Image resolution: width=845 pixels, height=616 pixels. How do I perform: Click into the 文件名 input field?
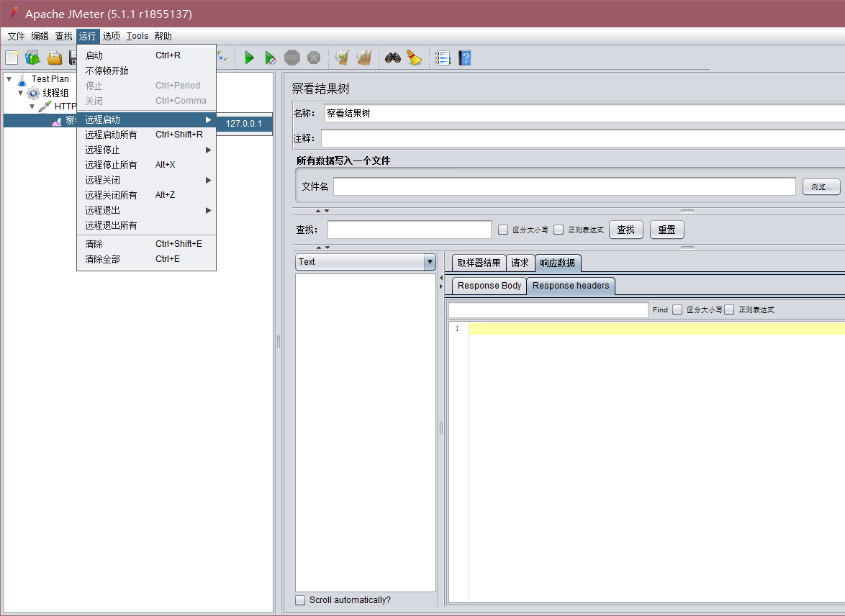[564, 186]
